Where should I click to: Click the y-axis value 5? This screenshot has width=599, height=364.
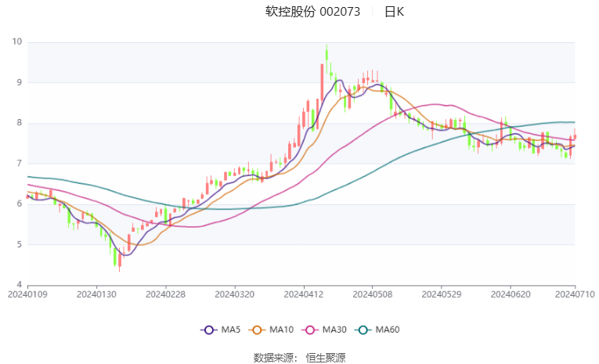pos(20,244)
